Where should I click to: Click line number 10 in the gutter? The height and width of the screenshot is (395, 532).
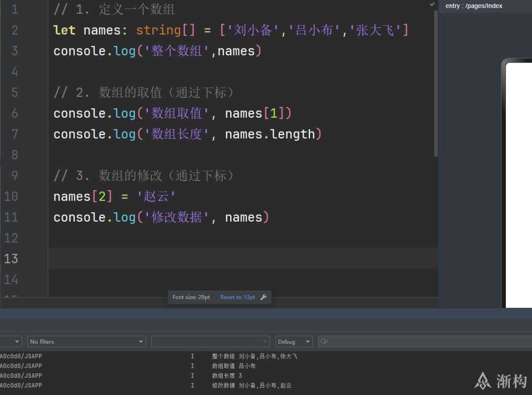point(11,197)
